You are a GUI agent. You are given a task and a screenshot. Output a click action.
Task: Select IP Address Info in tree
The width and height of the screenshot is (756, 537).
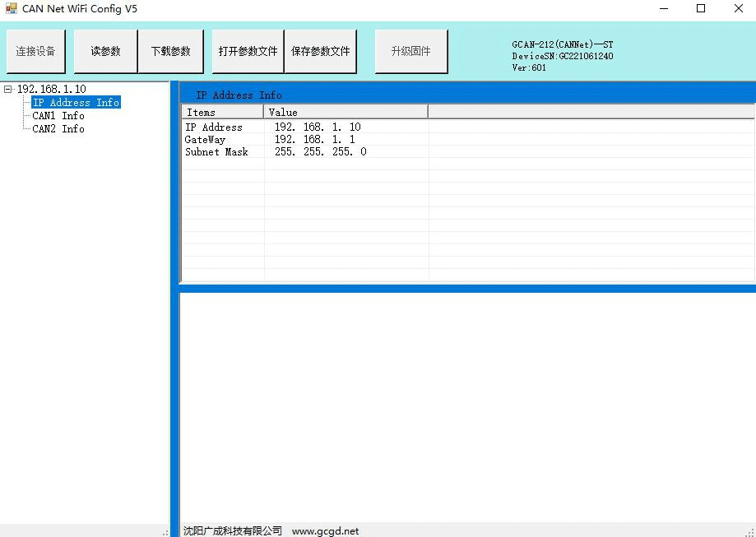76,103
